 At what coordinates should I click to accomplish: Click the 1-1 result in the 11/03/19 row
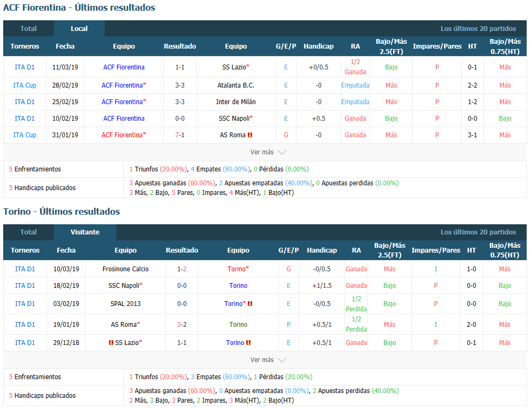point(180,67)
